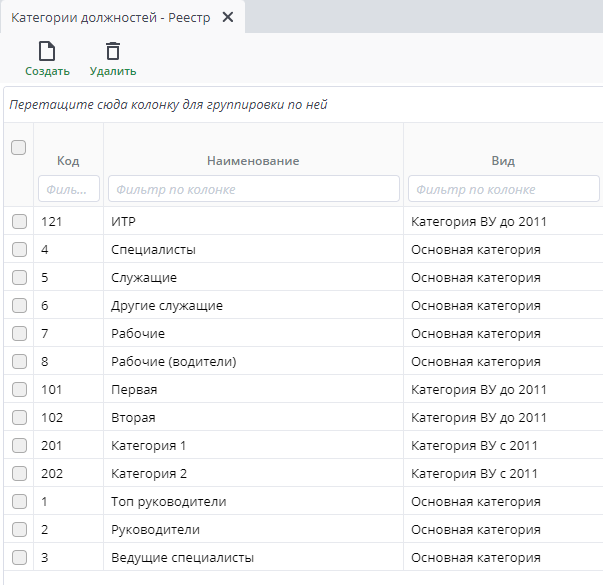Check the row with ИТР
Viewport: 603px width, 585px height.
pyautogui.click(x=19, y=222)
